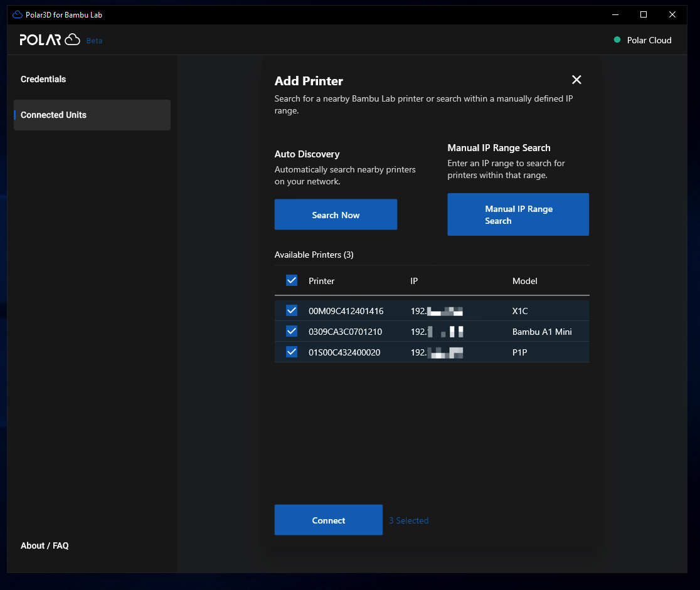Image resolution: width=700 pixels, height=590 pixels.
Task: Click the Manual IP Range Search heading
Action: pos(499,148)
